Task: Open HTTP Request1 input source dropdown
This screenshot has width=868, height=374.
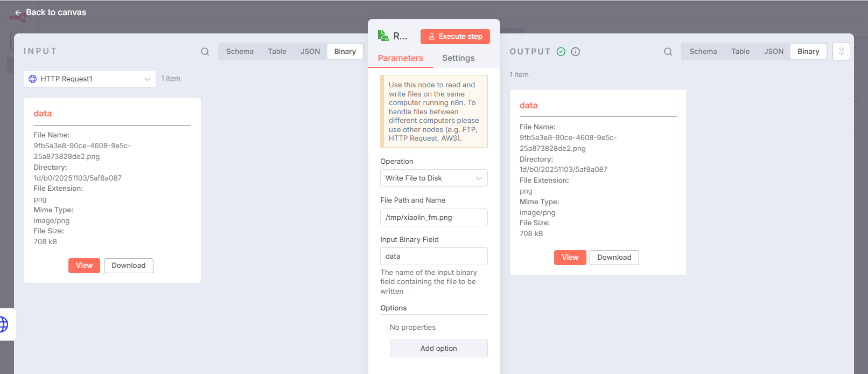Action: pyautogui.click(x=90, y=79)
